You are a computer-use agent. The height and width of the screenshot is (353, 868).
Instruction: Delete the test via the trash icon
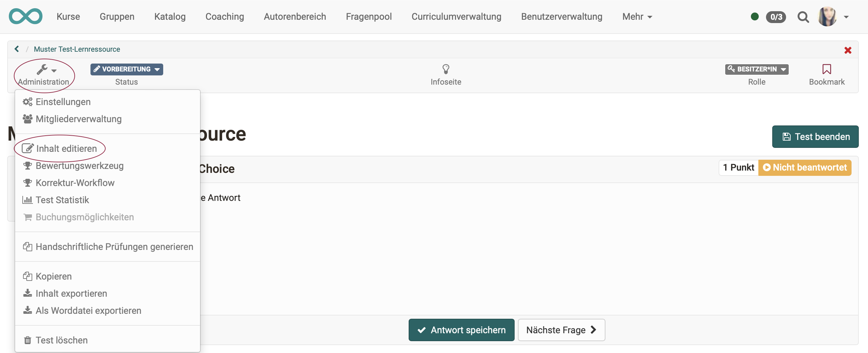(28, 340)
